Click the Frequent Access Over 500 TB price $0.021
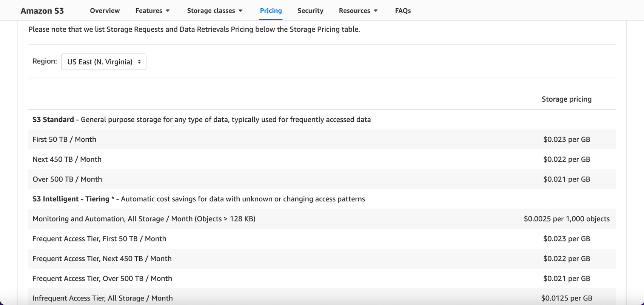Screen dimensions: 644x305 tap(567, 279)
